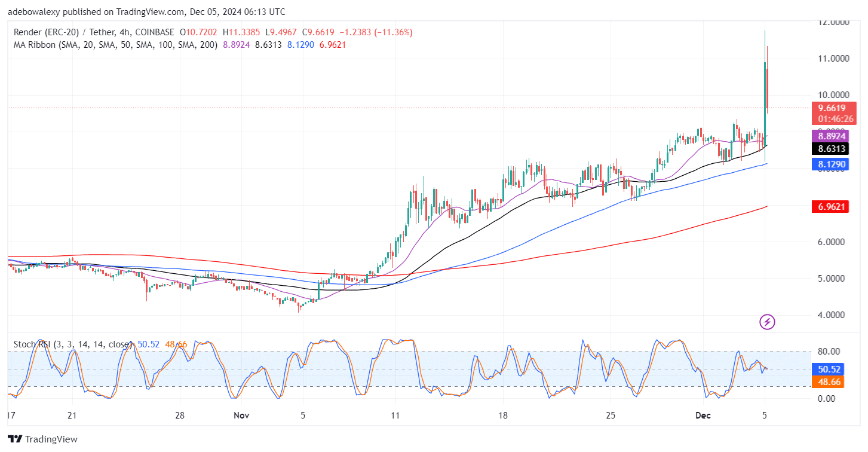Click the 25 date label on time axis

611,415
